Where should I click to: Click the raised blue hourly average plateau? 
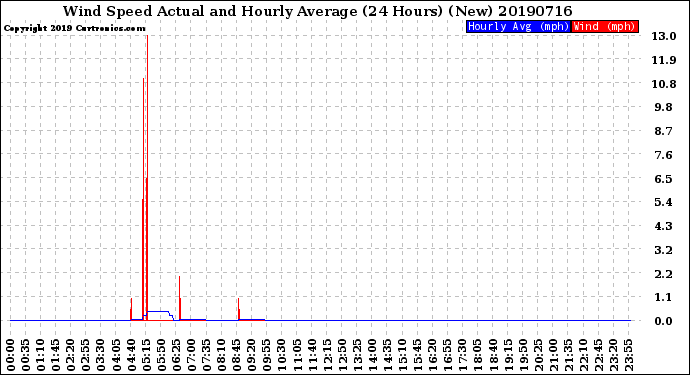pos(158,311)
